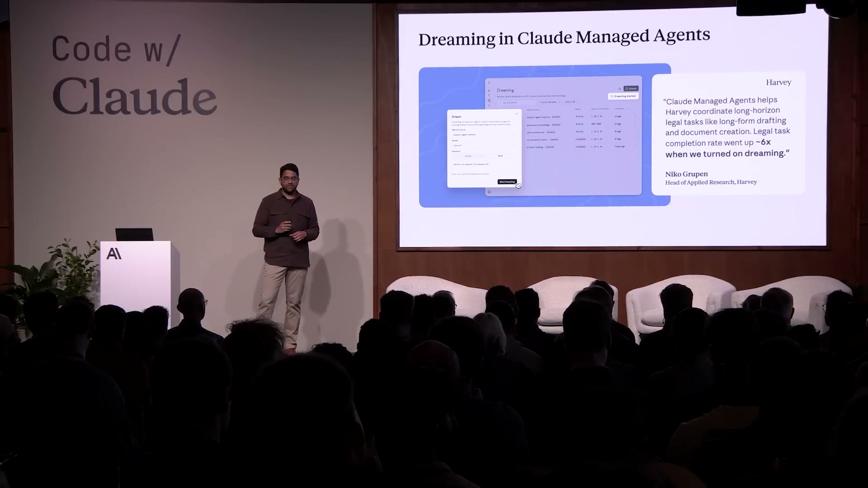
Task: Toggle the sidebar panel icon at top
Action: point(489,83)
